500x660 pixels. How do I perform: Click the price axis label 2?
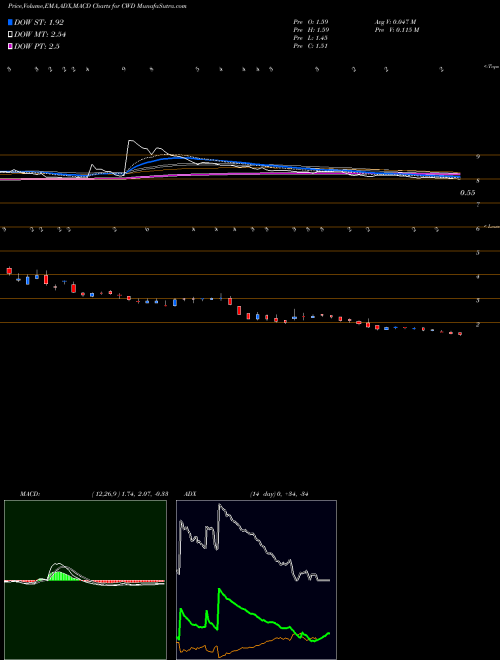478,325
